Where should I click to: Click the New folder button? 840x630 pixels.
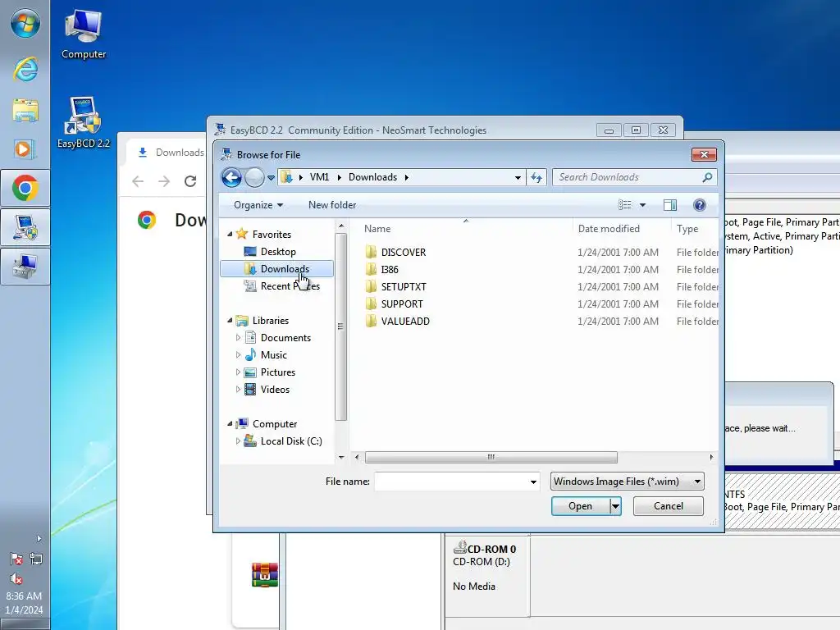click(332, 205)
